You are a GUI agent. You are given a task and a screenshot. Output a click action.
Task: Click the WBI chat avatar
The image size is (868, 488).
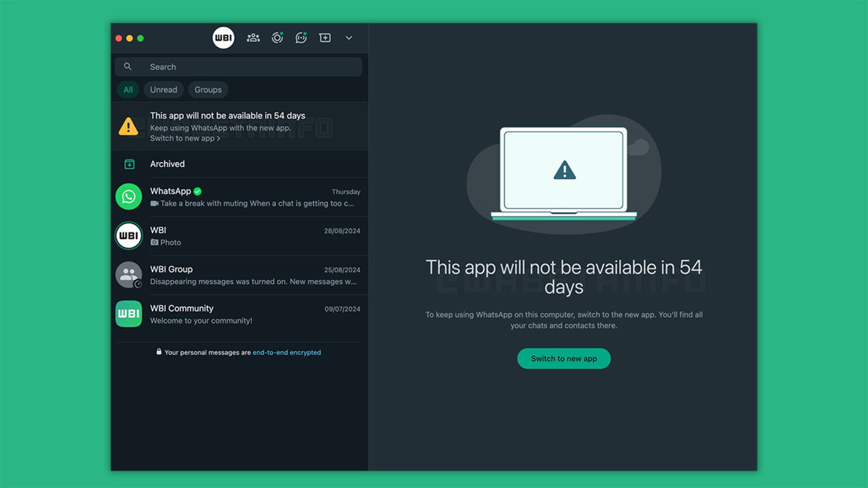point(128,236)
